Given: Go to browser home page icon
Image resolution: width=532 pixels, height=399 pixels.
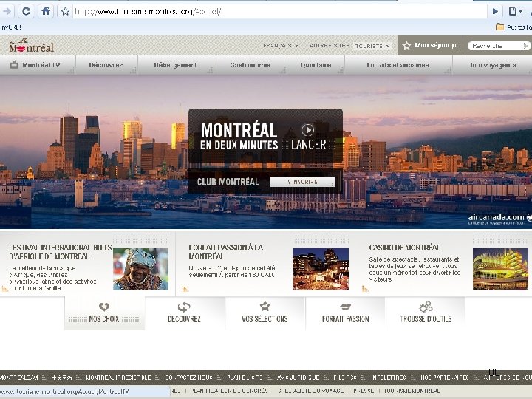Looking at the screenshot, I should [46, 12].
